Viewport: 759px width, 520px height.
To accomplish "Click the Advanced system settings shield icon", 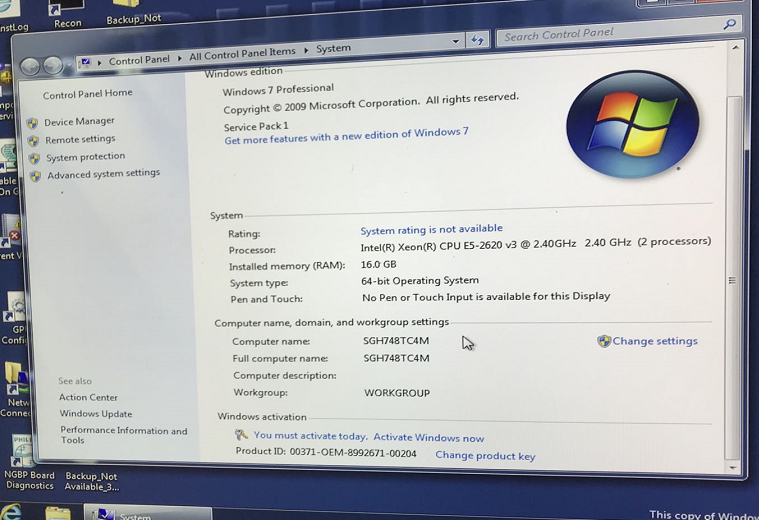I will pyautogui.click(x=36, y=176).
